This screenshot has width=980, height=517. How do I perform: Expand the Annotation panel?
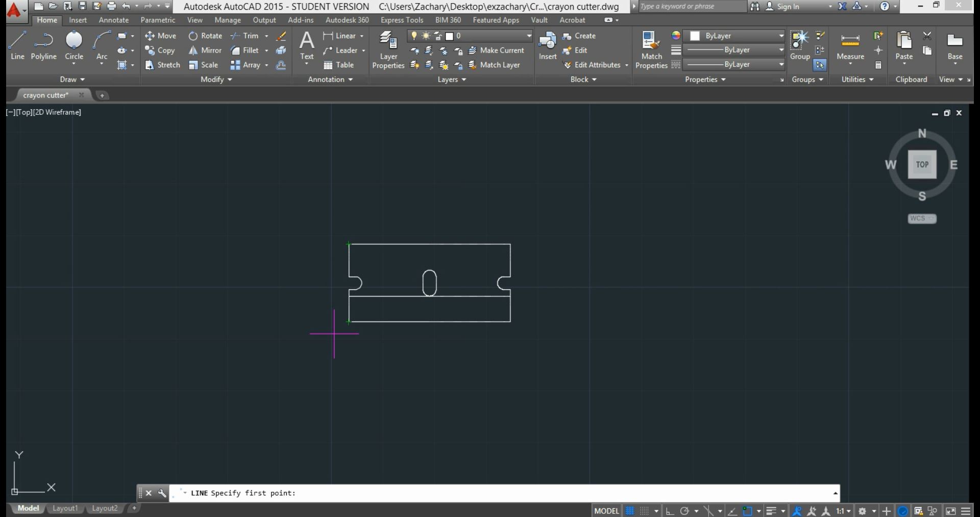(x=330, y=80)
